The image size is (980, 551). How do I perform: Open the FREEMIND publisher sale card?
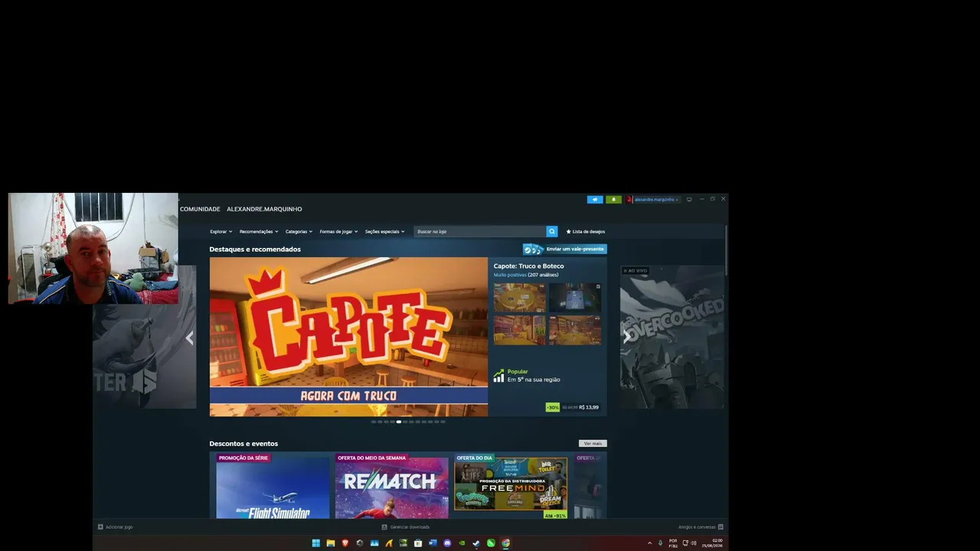(x=511, y=485)
